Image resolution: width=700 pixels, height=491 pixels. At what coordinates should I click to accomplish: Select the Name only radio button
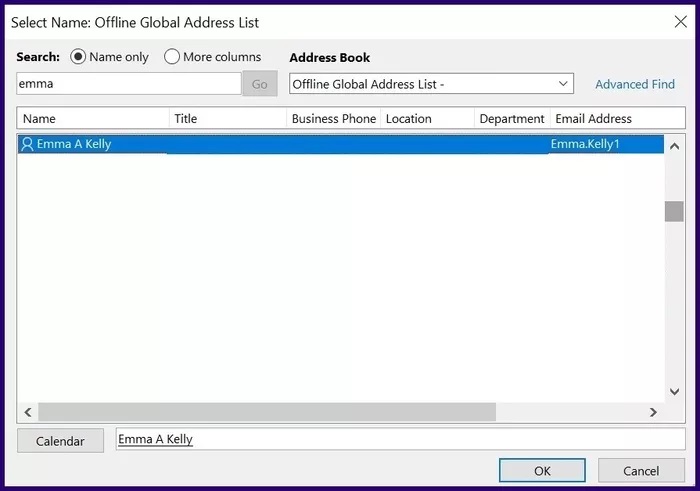tap(78, 57)
